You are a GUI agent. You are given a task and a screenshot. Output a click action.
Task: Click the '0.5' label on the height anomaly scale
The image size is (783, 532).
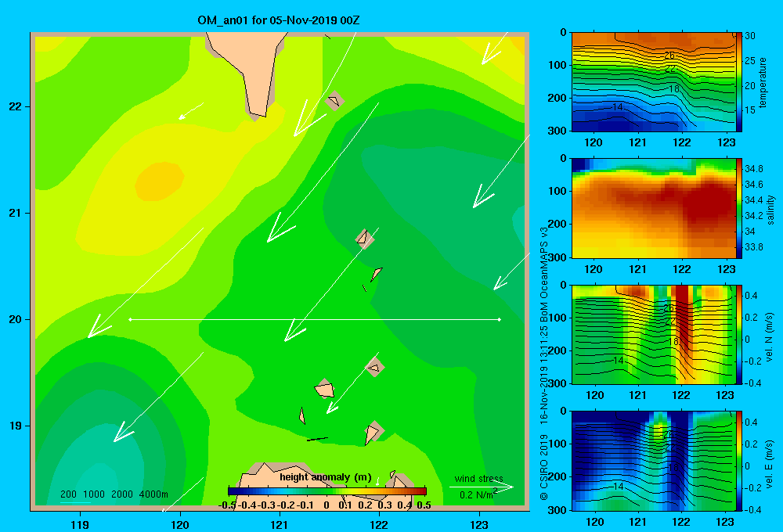tap(424, 505)
